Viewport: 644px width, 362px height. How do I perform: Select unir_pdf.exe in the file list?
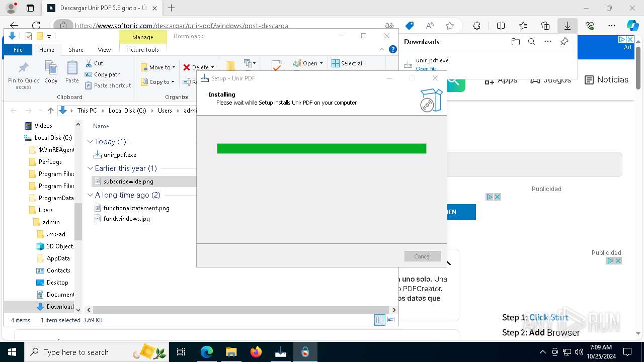coord(120,155)
